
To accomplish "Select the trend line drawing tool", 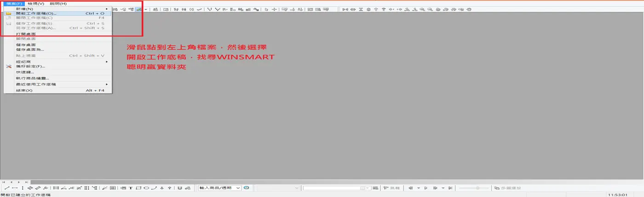I will [x=7, y=188].
